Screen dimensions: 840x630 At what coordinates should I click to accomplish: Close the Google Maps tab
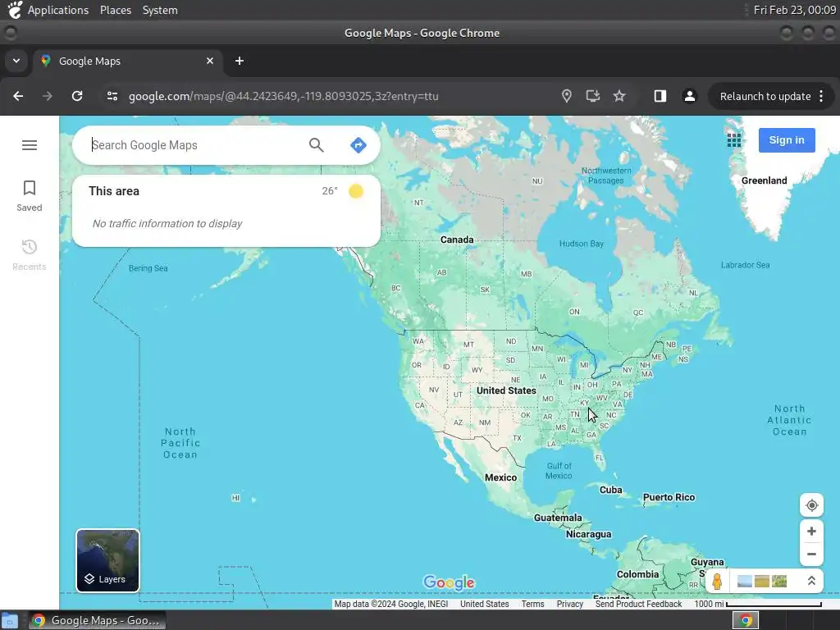210,61
